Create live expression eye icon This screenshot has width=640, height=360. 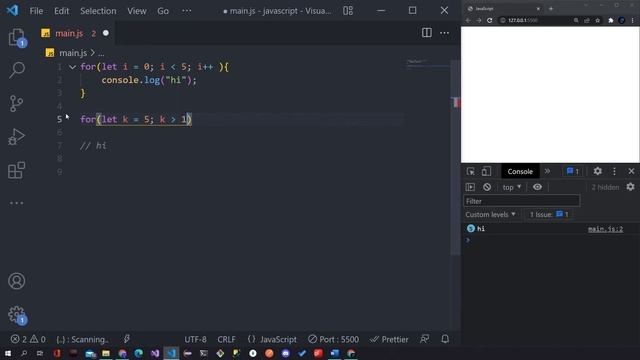pyautogui.click(x=537, y=187)
